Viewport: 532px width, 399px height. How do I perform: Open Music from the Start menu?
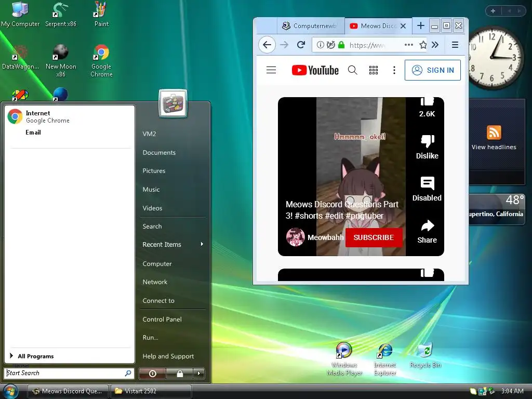coord(151,189)
